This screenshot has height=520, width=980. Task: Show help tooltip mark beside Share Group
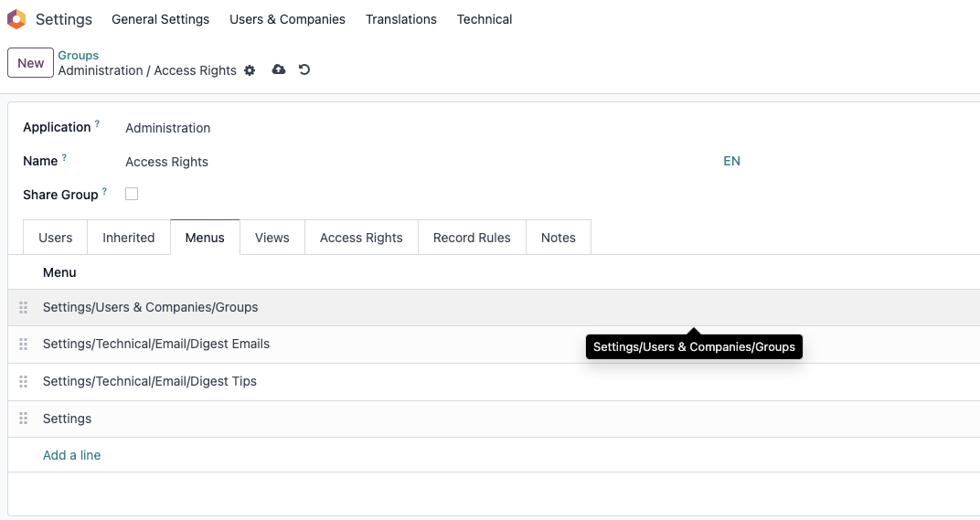pyautogui.click(x=104, y=191)
